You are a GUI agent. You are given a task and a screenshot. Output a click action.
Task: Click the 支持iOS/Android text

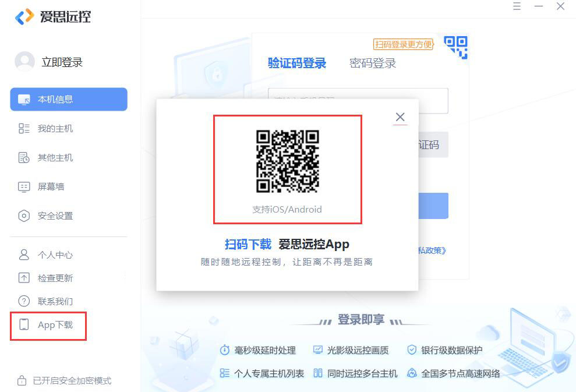287,210
